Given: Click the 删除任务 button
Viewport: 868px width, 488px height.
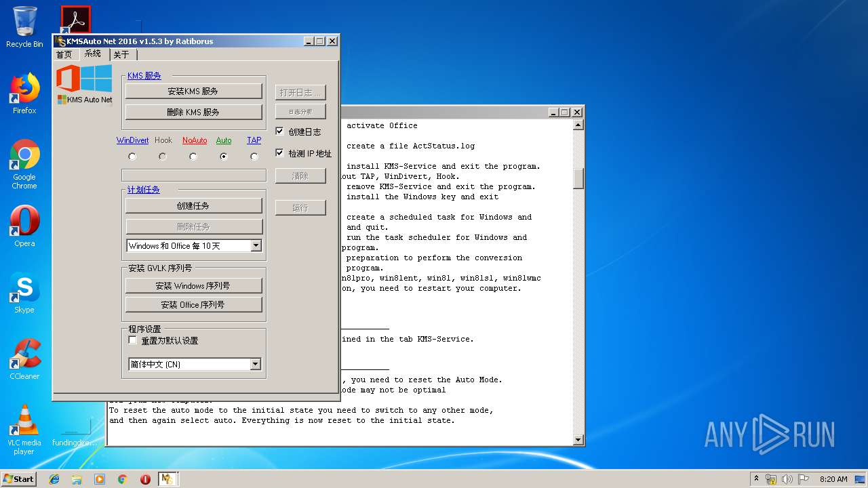Looking at the screenshot, I should point(194,226).
